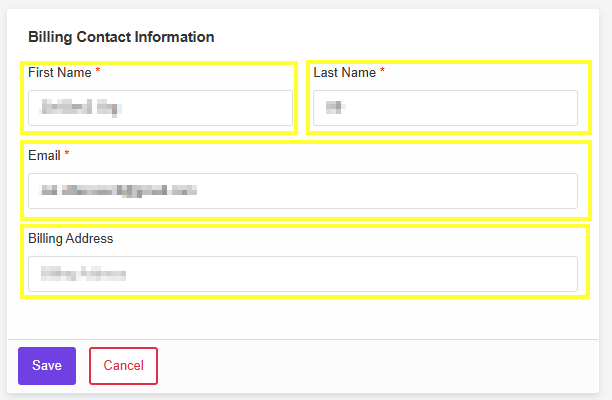612x400 pixels.
Task: Click the Billing Address label
Action: pyautogui.click(x=71, y=238)
